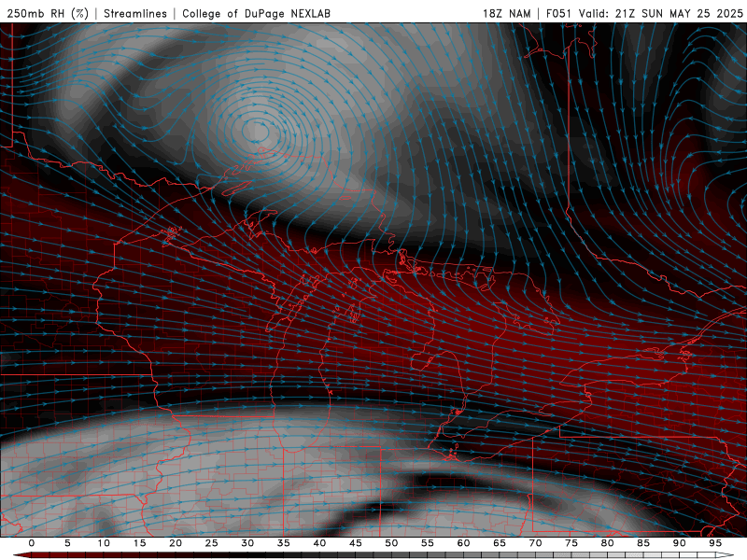This screenshot has height=560, width=747.
Task: Click the 'F051' forecast hour label
Action: (x=559, y=13)
